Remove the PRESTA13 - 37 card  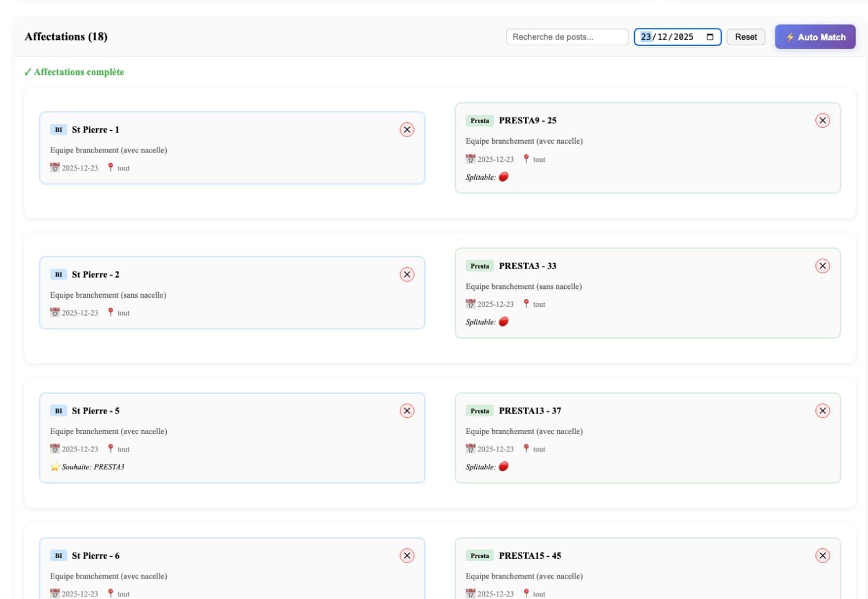[x=822, y=410]
